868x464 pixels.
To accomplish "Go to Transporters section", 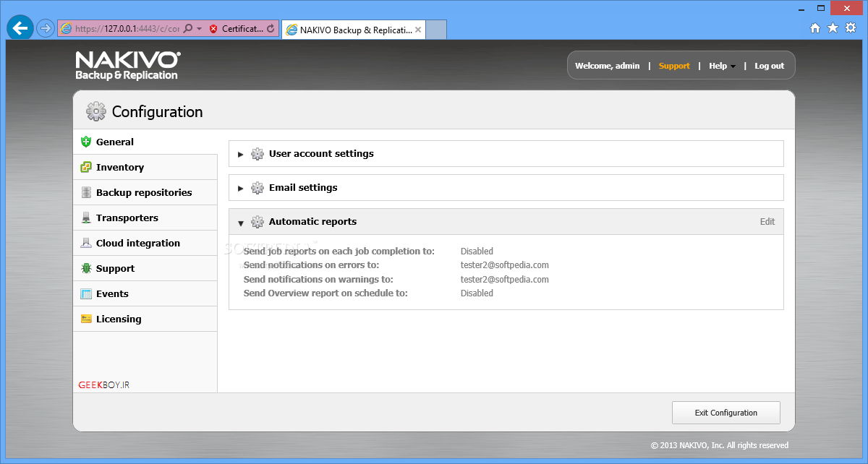I will coord(145,218).
